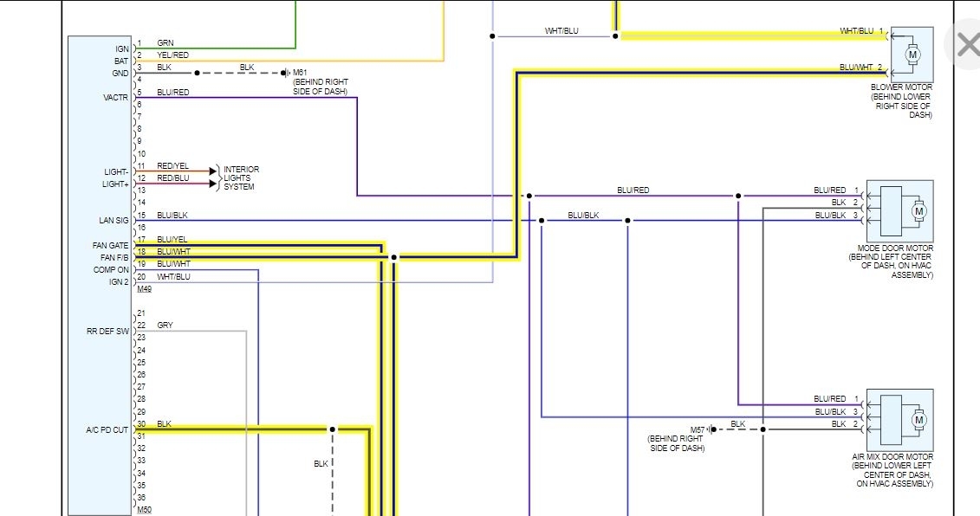The image size is (980, 516).
Task: Click the WHT/BLU wire label at pin 20
Action: coord(174,277)
